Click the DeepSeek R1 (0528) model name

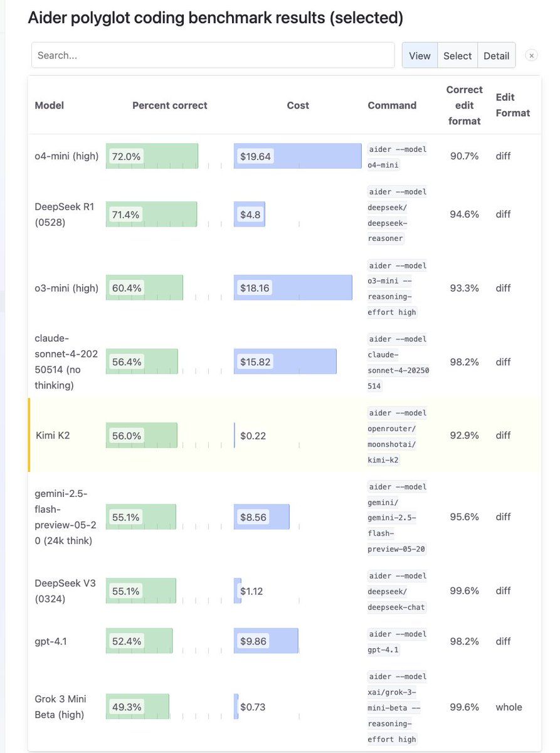pos(65,215)
